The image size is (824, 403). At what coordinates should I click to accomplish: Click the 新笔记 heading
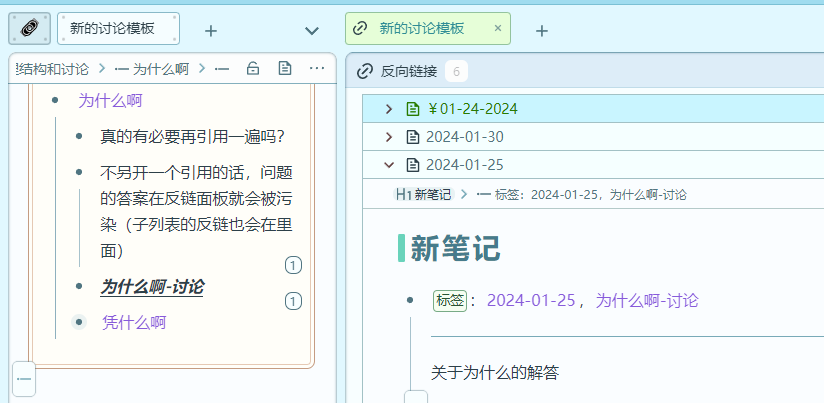tap(455, 249)
